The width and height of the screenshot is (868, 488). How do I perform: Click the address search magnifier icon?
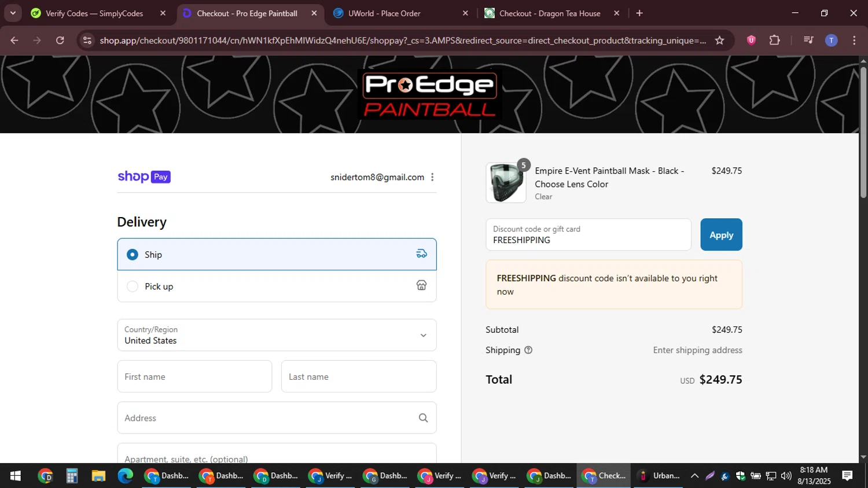(423, 418)
